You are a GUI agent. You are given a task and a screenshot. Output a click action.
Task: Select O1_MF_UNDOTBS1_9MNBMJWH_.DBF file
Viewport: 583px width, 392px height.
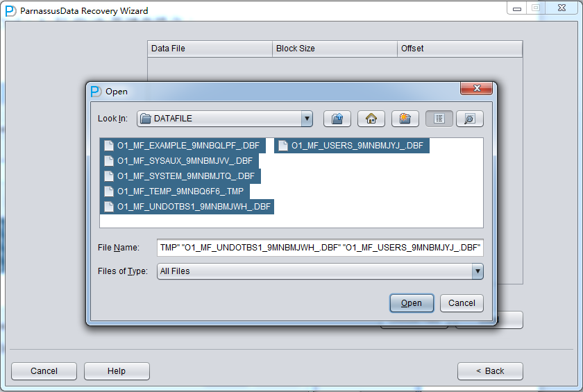193,207
